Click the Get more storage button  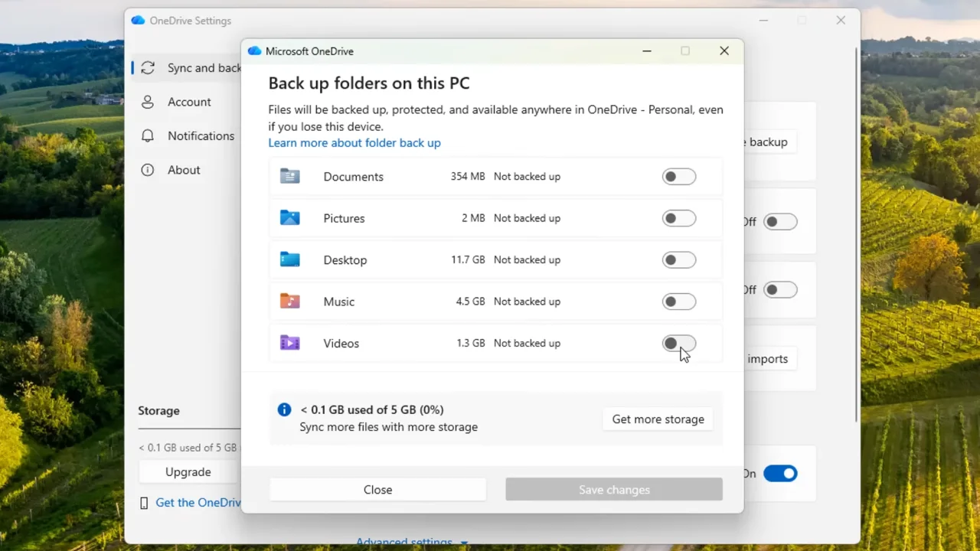(x=658, y=419)
